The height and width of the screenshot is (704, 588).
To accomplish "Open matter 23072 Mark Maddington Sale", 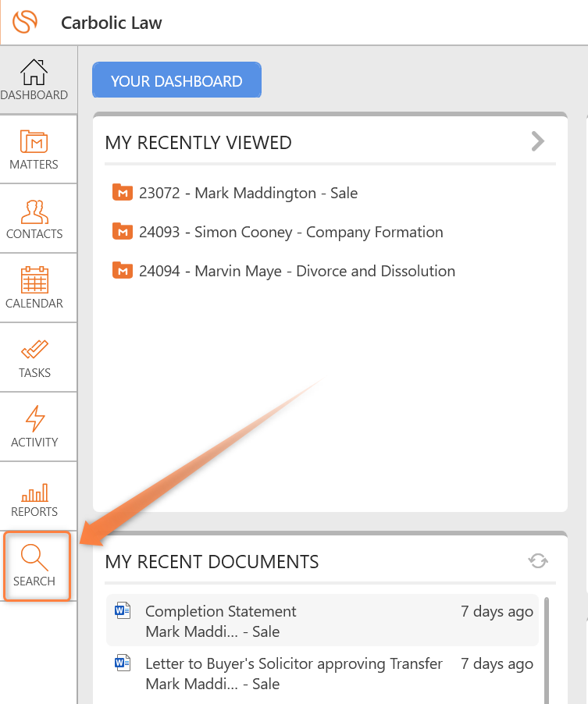I will point(248,193).
